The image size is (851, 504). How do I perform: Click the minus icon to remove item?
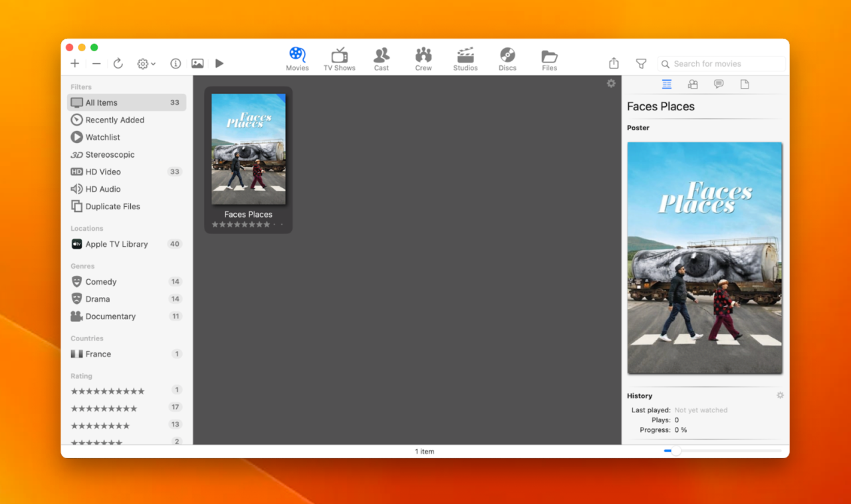pos(96,64)
